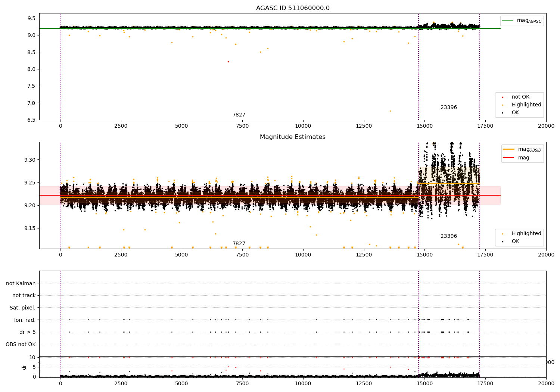Click the 'dr' y-axis label of the bottom plot
Image resolution: width=560 pixels, height=392 pixels.
24,367
